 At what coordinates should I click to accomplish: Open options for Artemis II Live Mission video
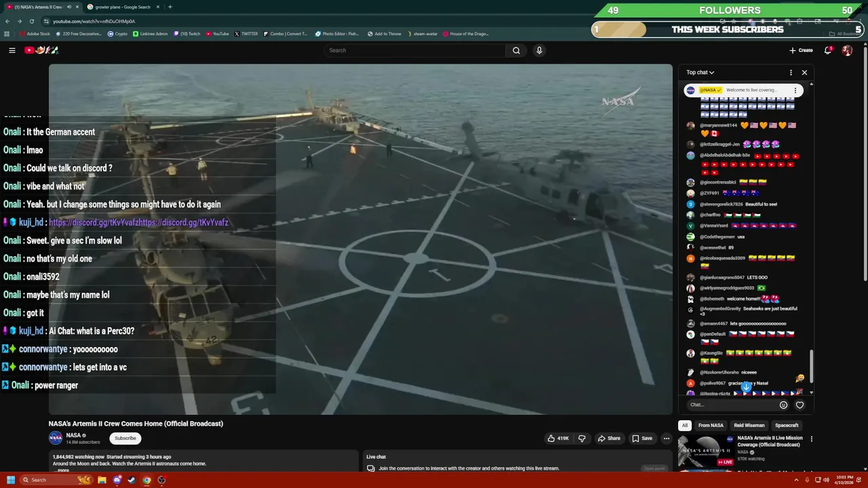(811, 439)
